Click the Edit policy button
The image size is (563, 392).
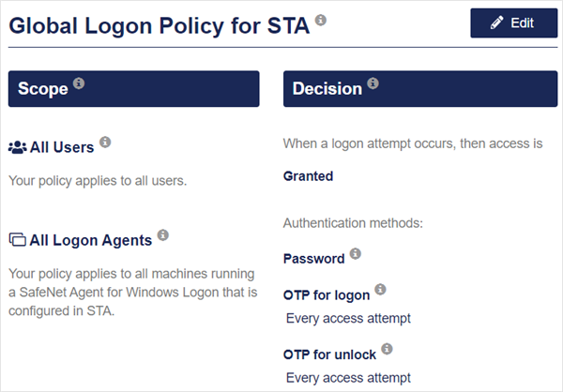[x=513, y=23]
